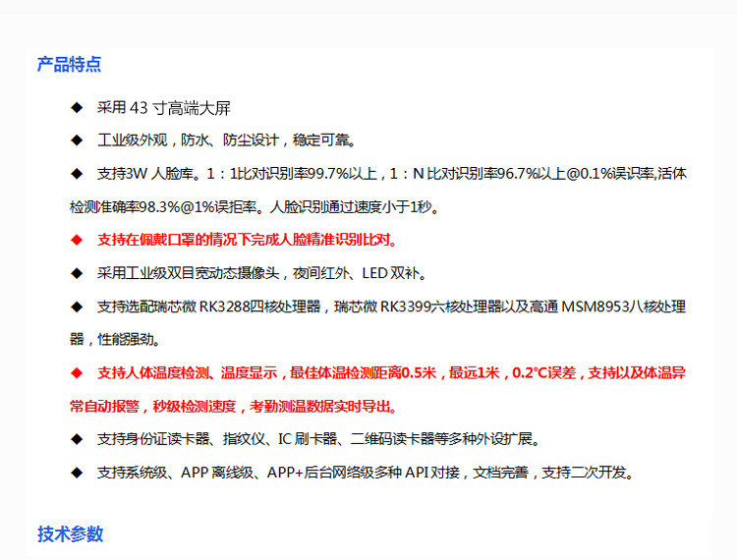Click line 支持身份证读卡器、指纹仪
Image resolution: width=737 pixels, height=560 pixels.
pyautogui.click(x=319, y=439)
